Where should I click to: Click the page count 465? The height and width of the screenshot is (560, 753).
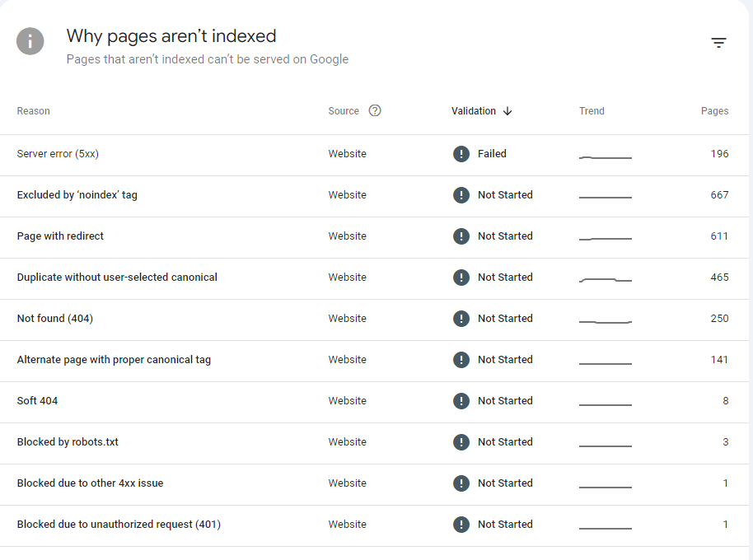[719, 278]
